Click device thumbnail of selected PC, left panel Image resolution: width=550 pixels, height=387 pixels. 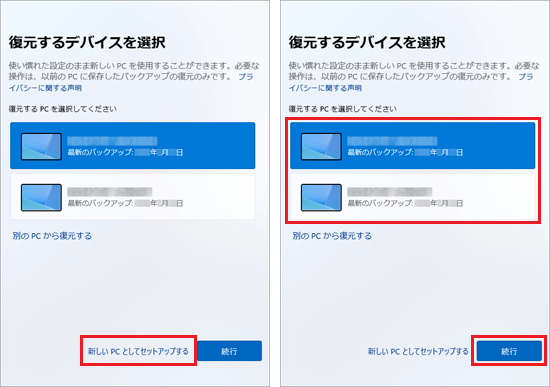41,147
